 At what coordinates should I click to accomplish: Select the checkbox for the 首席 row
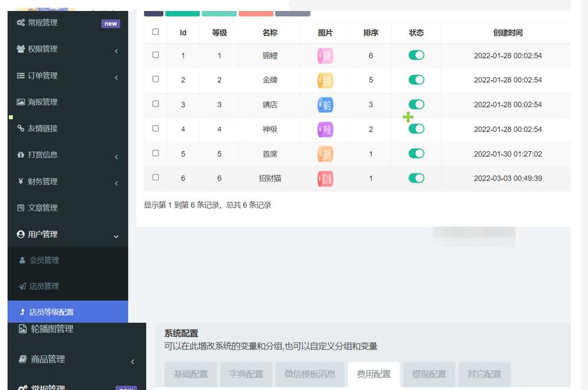tap(156, 153)
